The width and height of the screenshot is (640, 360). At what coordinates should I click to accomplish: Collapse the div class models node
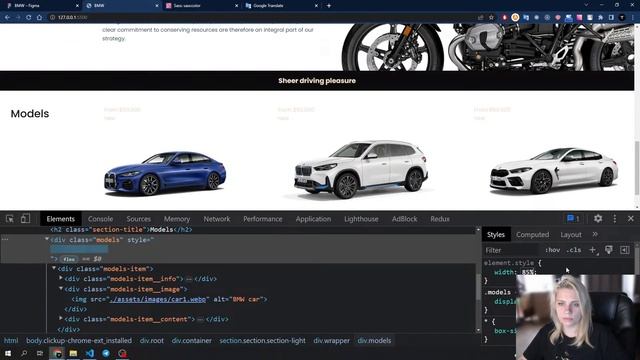[x=47, y=239]
